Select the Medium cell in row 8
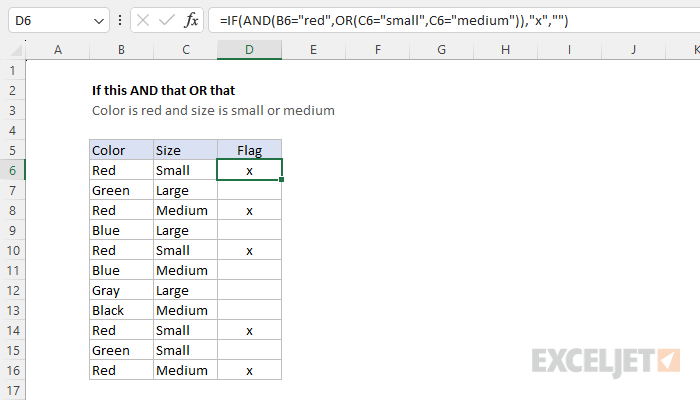 (x=185, y=210)
